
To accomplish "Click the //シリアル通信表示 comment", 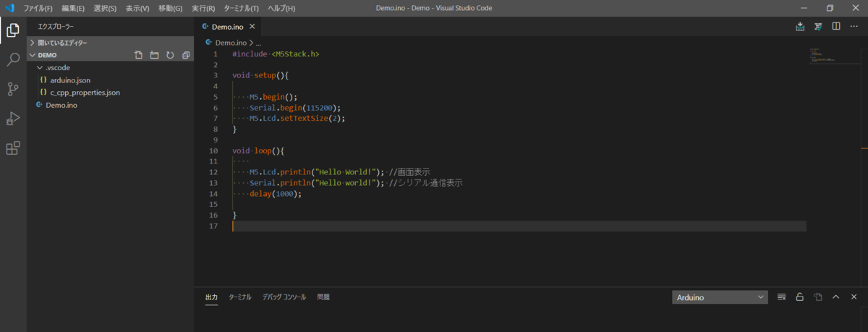I will coord(425,183).
